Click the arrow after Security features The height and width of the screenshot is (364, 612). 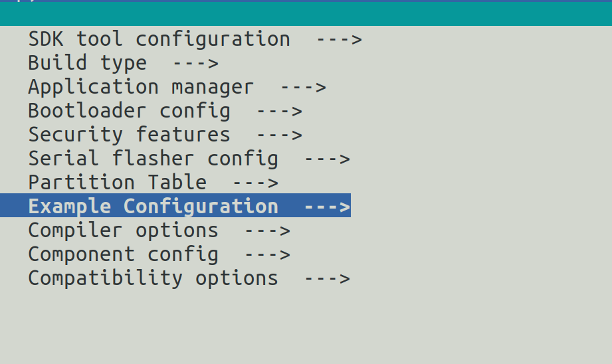tap(279, 135)
